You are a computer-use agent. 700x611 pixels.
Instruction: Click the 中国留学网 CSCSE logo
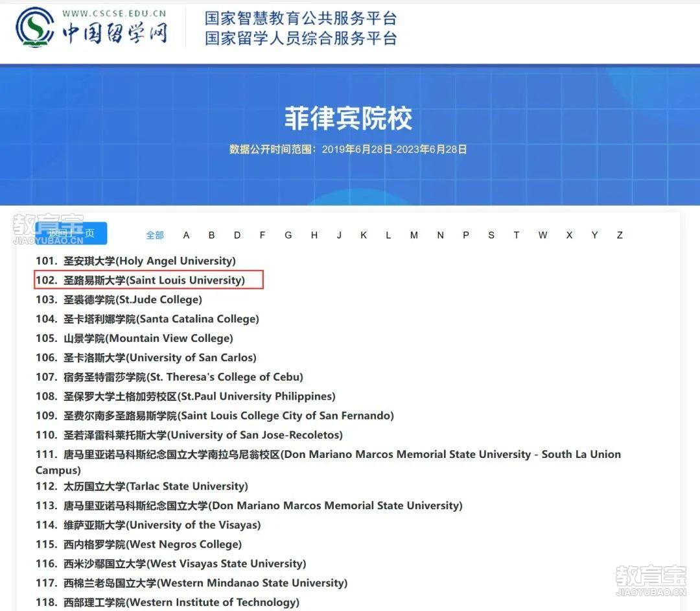[92, 28]
